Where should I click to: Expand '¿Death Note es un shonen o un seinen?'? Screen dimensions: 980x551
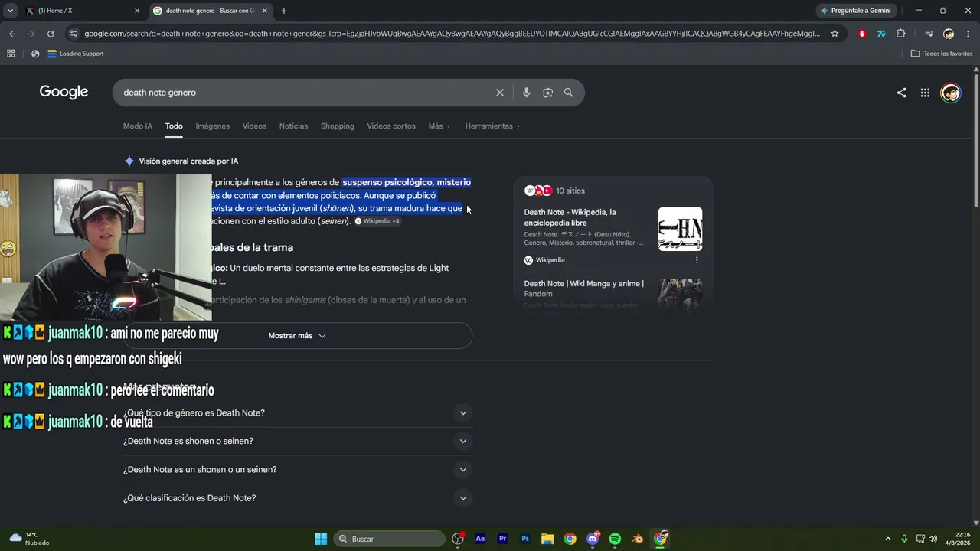[x=297, y=470]
